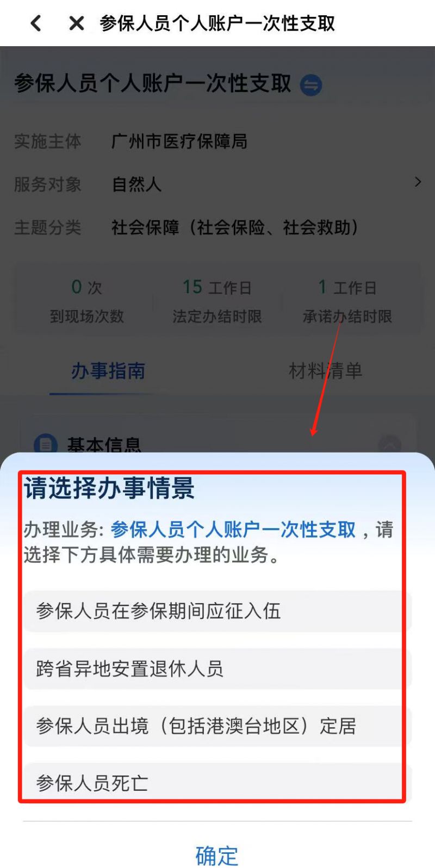435x868 pixels.
Task: Select 参保人员在参保期间应征入伍 option
Action: tap(217, 611)
